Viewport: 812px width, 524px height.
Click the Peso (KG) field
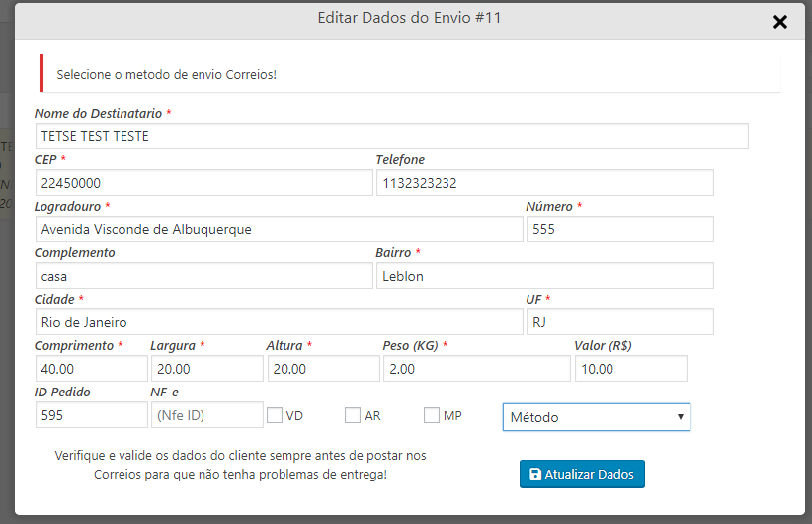point(476,369)
